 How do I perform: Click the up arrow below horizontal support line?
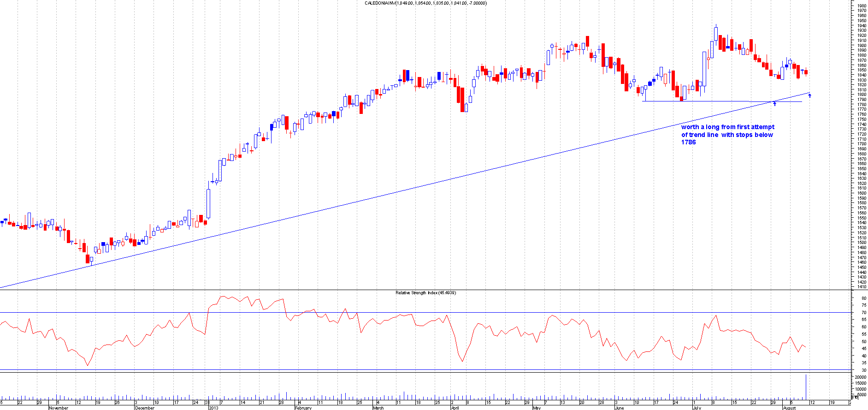[774, 104]
